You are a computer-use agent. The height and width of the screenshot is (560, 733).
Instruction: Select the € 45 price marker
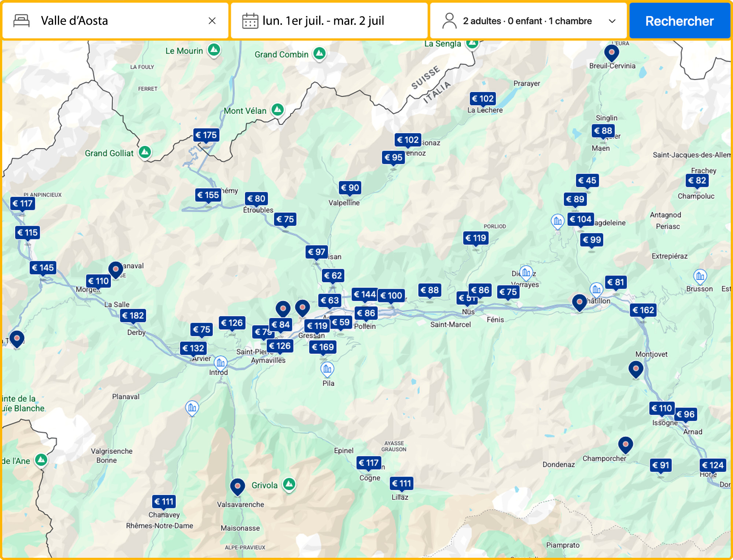[x=587, y=180]
